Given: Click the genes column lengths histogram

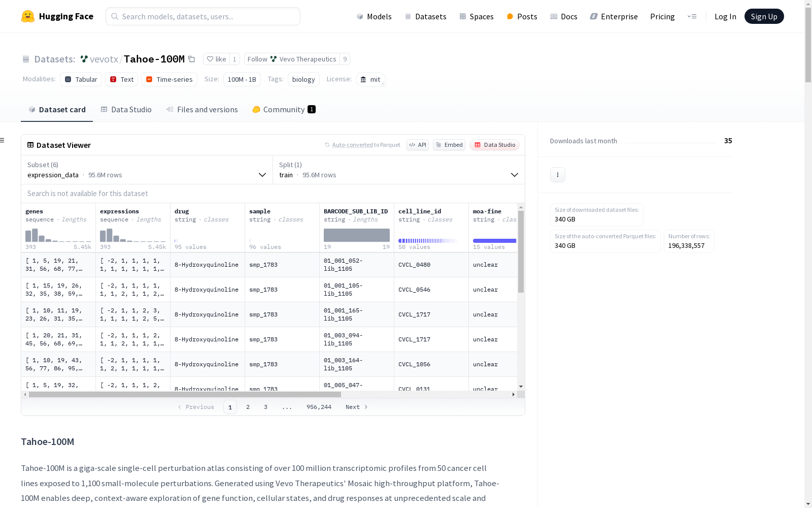Looking at the screenshot, I should [58, 235].
